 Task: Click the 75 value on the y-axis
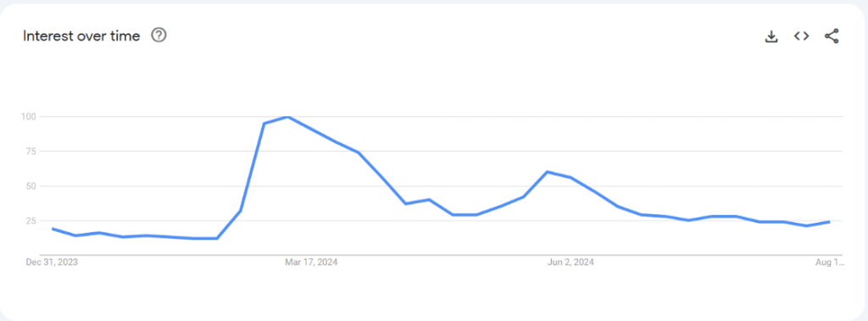coord(31,151)
